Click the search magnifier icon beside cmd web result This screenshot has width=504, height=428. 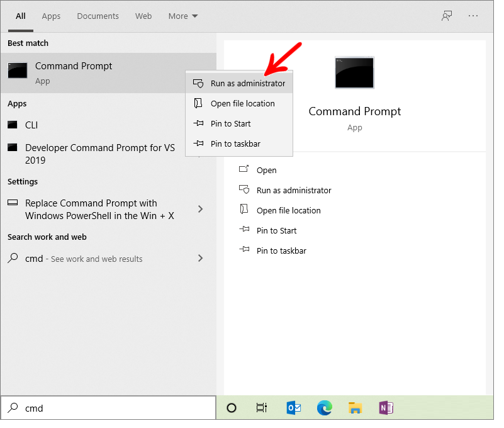click(13, 258)
